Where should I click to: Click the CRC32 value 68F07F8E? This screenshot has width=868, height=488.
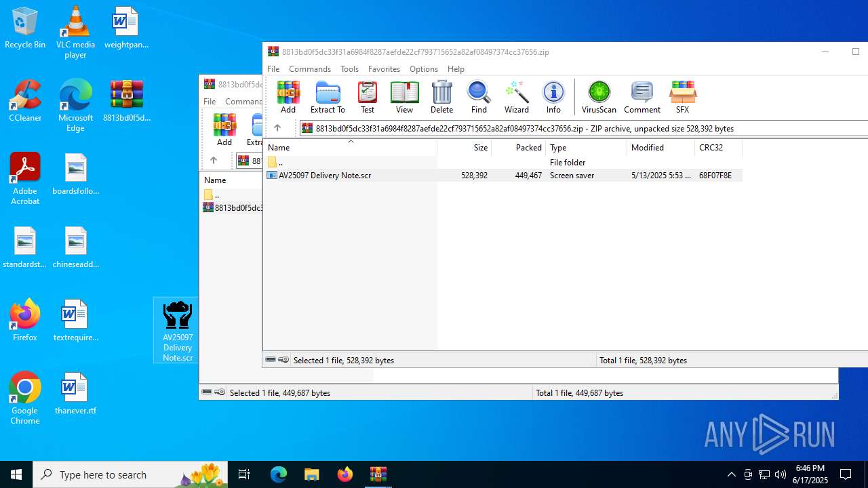pos(715,176)
